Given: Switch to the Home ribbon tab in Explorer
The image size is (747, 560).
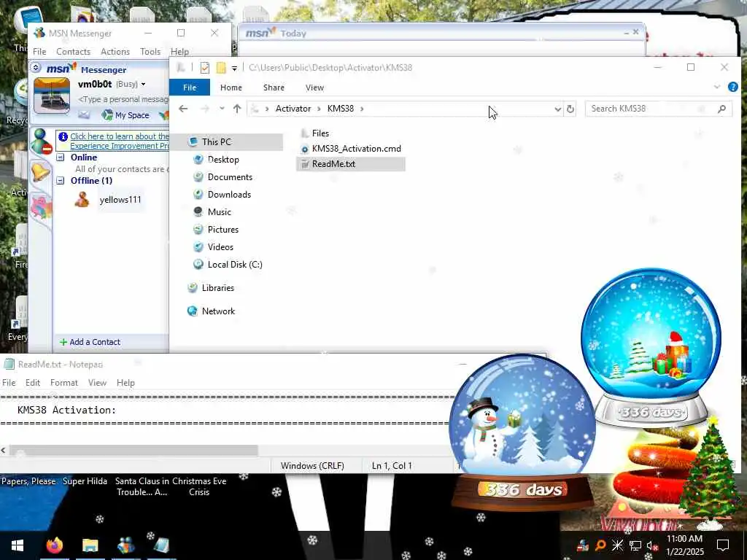Looking at the screenshot, I should tap(231, 87).
